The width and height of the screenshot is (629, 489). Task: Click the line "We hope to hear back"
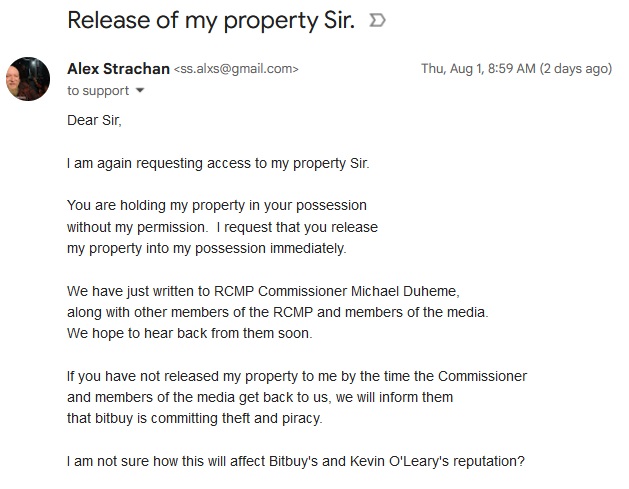(x=189, y=333)
